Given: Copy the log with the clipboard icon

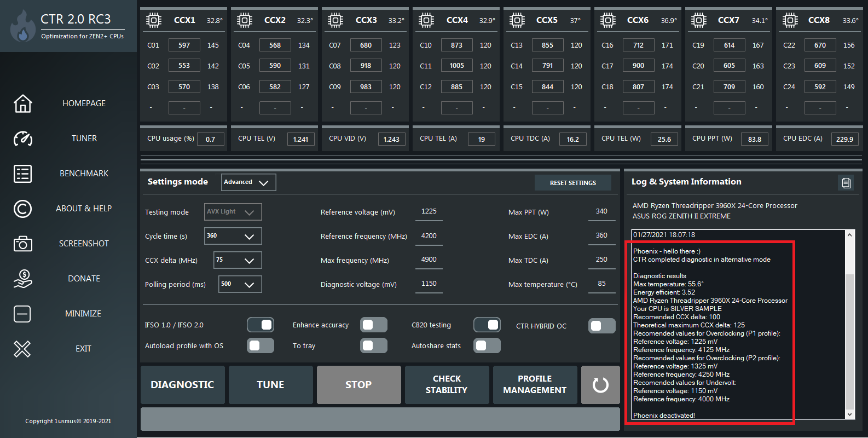Looking at the screenshot, I should (x=846, y=183).
